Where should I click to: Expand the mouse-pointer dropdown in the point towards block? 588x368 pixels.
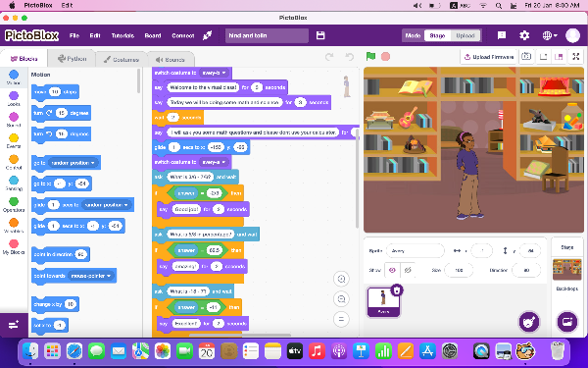coord(91,276)
